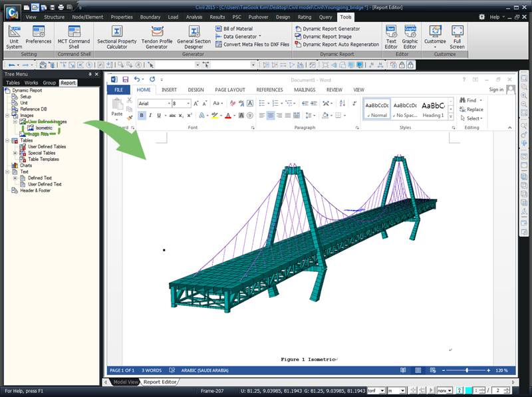Screen dimensions: 532x397
Task: Switch to the Works tab in Tree Menu
Action: click(31, 83)
